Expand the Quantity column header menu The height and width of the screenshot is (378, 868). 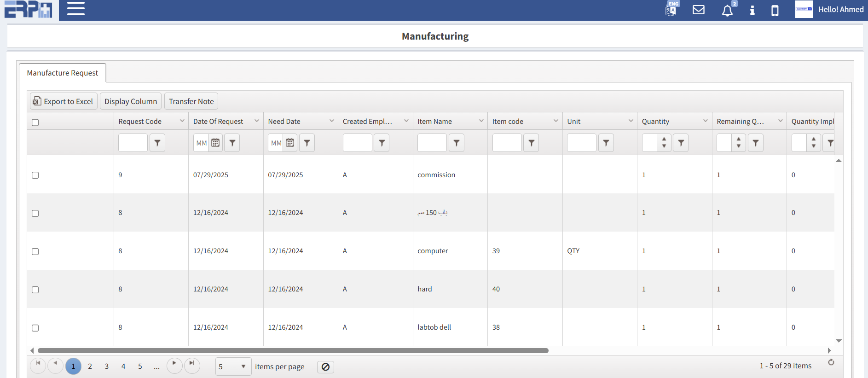[x=705, y=121]
